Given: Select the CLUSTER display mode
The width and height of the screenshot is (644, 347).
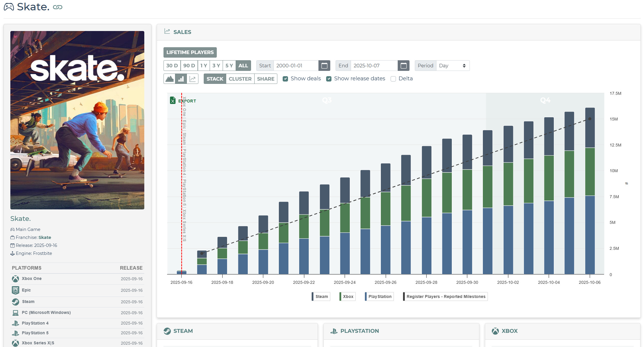Looking at the screenshot, I should point(240,79).
